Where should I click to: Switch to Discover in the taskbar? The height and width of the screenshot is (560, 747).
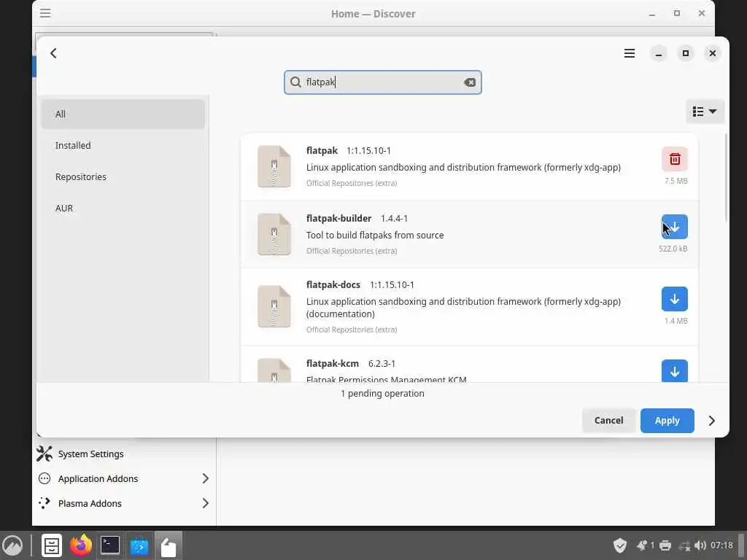pyautogui.click(x=139, y=545)
